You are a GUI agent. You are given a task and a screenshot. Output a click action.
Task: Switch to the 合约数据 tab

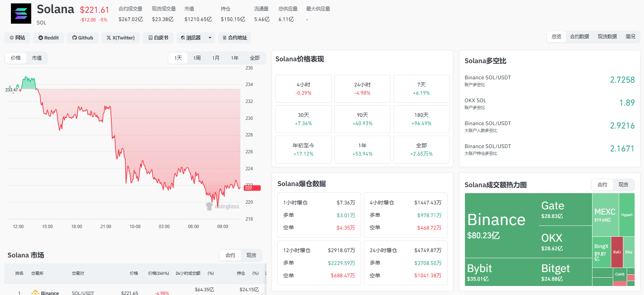579,36
